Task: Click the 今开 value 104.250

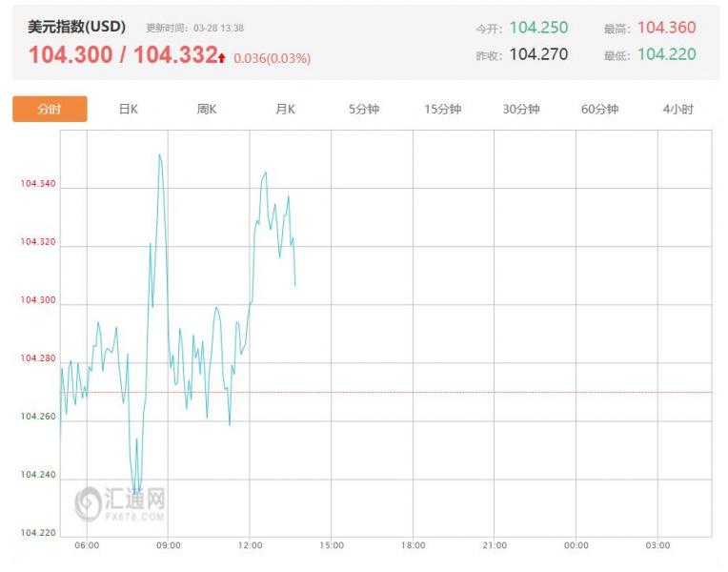Action: pos(538,28)
